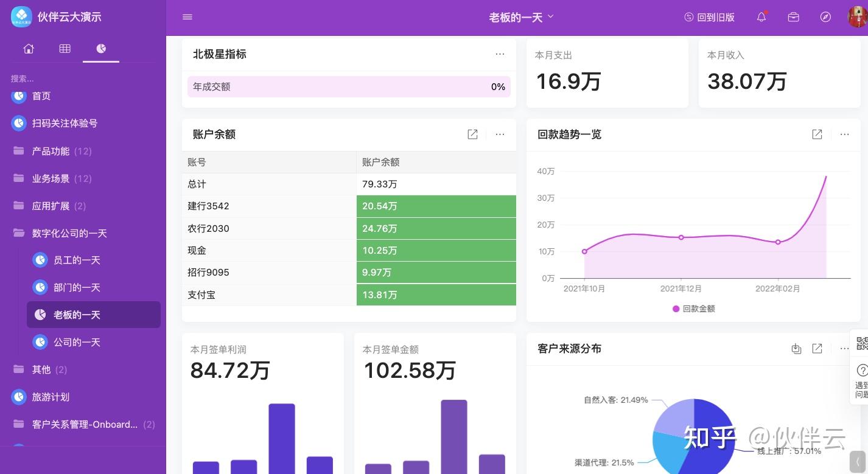Viewport: 868px width, 474px height.
Task: Click the 2021年12月 data point on chart
Action: [x=681, y=237]
